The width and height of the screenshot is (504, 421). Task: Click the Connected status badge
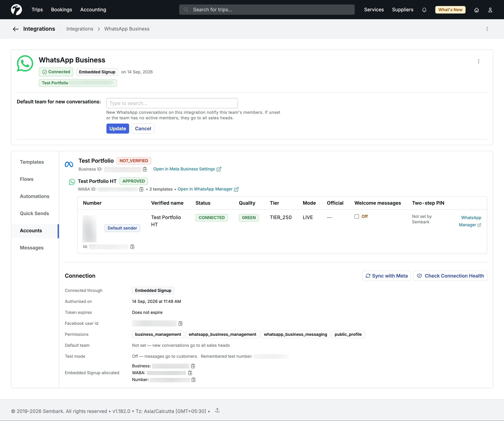pos(56,72)
